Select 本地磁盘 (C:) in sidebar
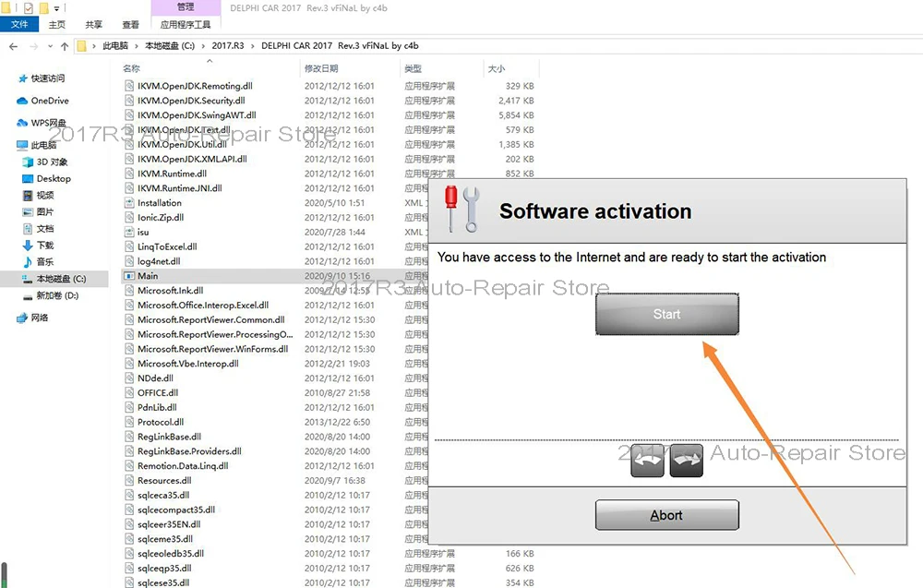The height and width of the screenshot is (588, 923). (x=54, y=279)
